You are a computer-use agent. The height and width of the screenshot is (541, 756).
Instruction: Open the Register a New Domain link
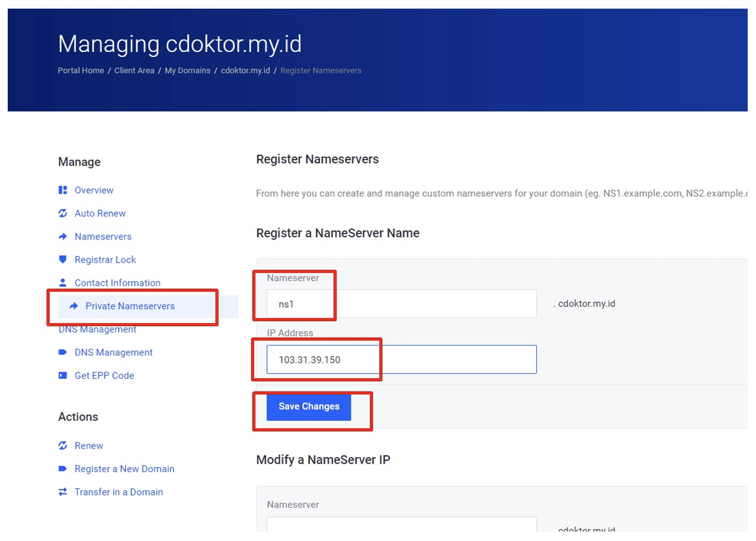[124, 469]
